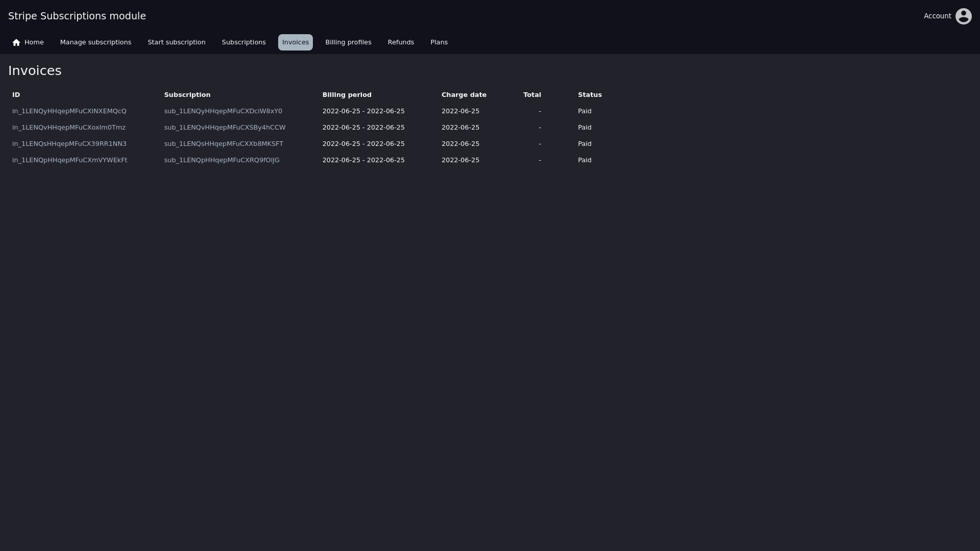Open the Account menu label
The height and width of the screenshot is (551, 980).
coord(937,16)
